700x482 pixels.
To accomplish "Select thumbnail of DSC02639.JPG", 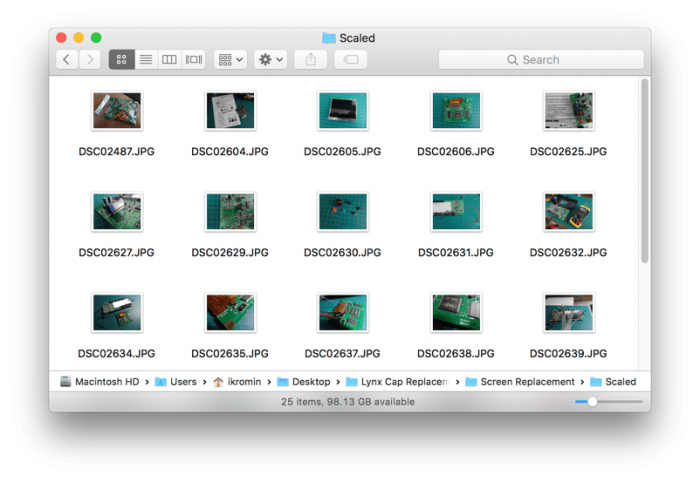I will pyautogui.click(x=569, y=312).
